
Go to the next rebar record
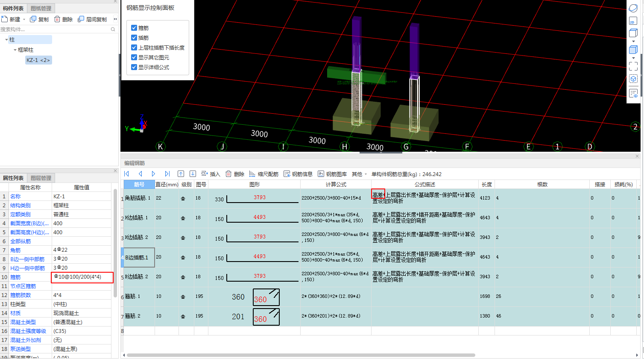tap(154, 174)
